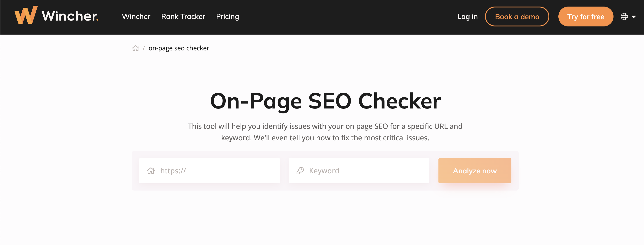The height and width of the screenshot is (245, 644).
Task: Click the Rank Tracker navigation icon
Action: click(x=183, y=16)
